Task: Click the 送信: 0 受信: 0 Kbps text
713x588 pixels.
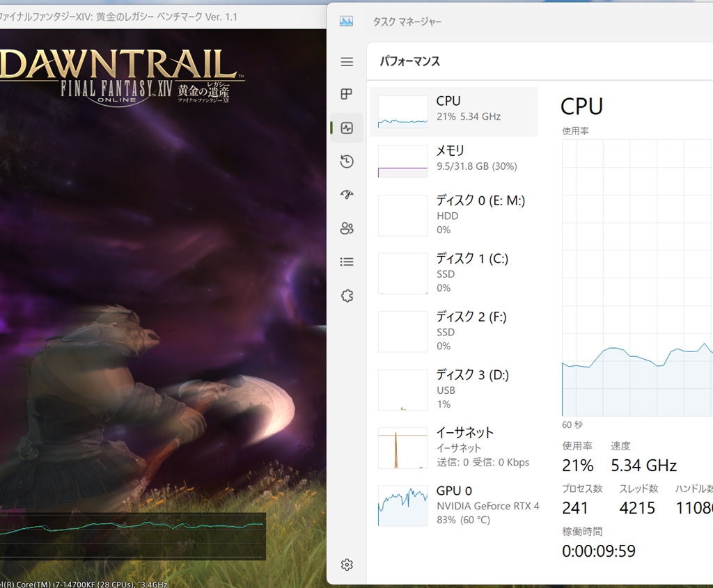Action: (x=483, y=462)
